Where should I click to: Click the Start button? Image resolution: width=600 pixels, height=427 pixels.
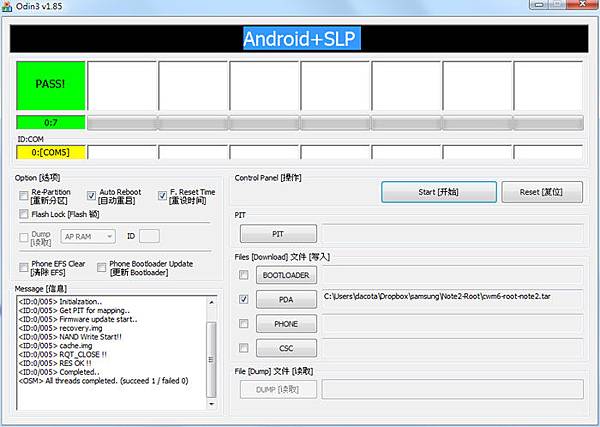[x=439, y=192]
